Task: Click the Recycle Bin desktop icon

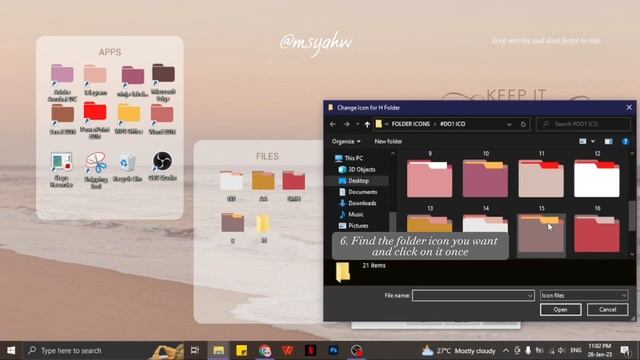Action: pyautogui.click(x=128, y=167)
